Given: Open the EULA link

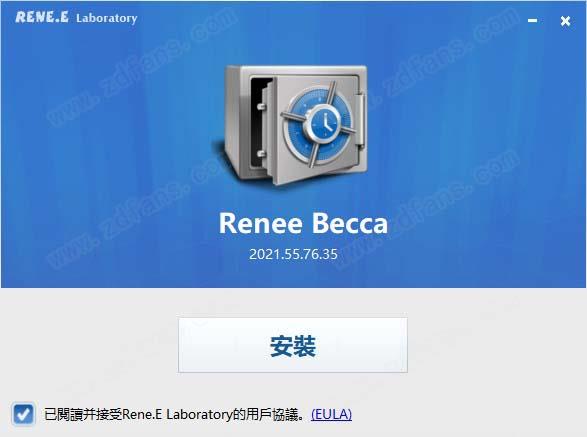Looking at the screenshot, I should 331,414.
